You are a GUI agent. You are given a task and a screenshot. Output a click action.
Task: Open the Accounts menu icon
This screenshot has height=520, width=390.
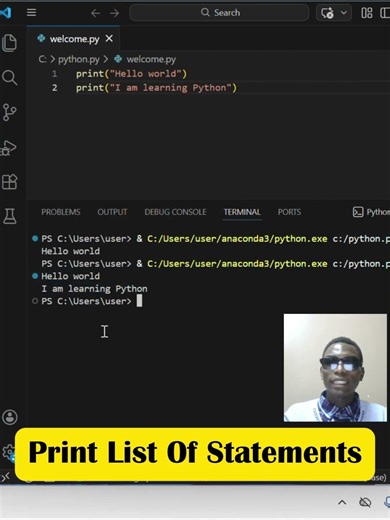pos(10,417)
